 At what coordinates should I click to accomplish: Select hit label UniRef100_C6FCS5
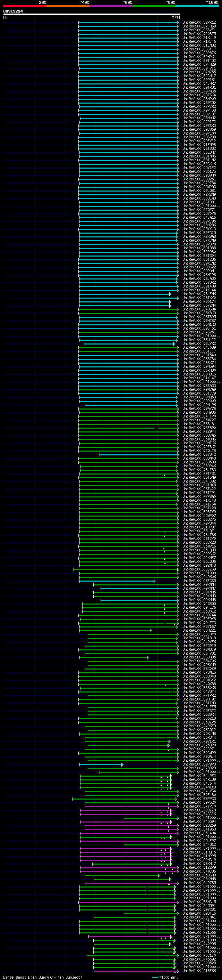[199, 581]
